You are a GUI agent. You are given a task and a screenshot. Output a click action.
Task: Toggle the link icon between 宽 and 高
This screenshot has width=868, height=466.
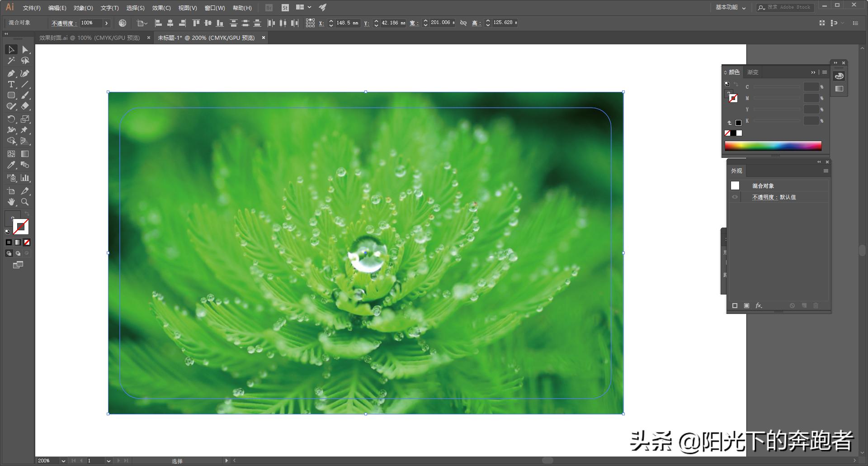pyautogui.click(x=463, y=23)
